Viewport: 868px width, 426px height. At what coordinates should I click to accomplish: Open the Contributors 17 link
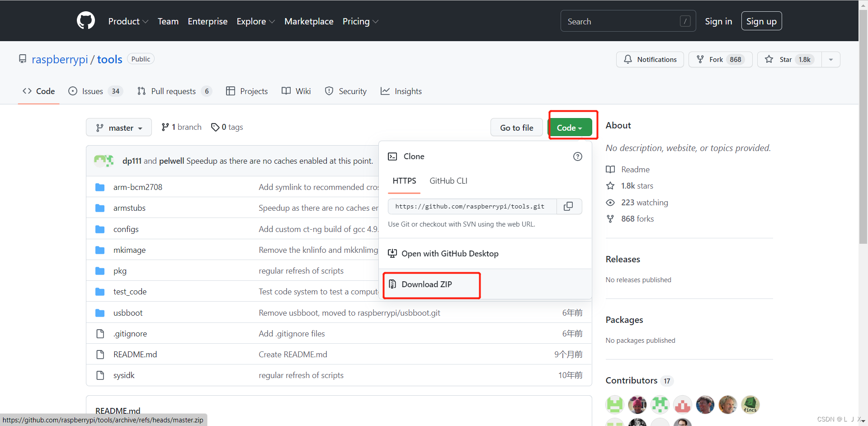[x=639, y=381]
